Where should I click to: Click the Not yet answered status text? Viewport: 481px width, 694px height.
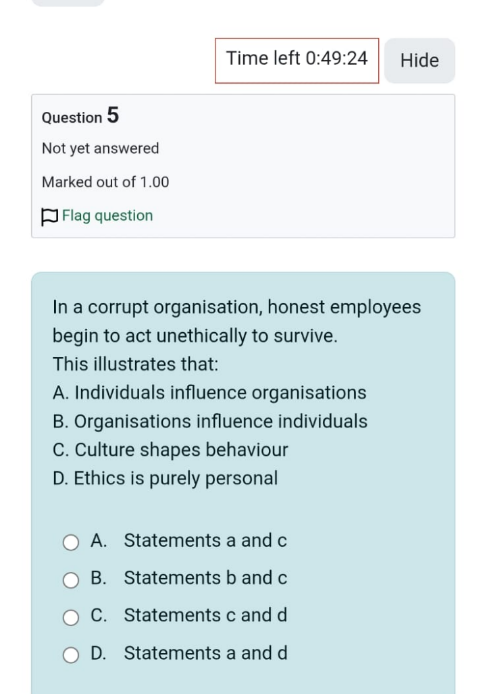click(x=100, y=148)
